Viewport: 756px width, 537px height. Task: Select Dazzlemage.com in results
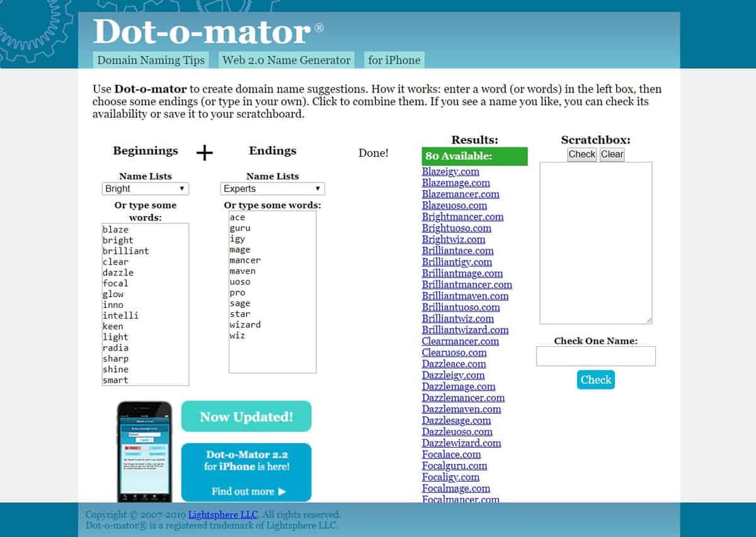tap(459, 387)
